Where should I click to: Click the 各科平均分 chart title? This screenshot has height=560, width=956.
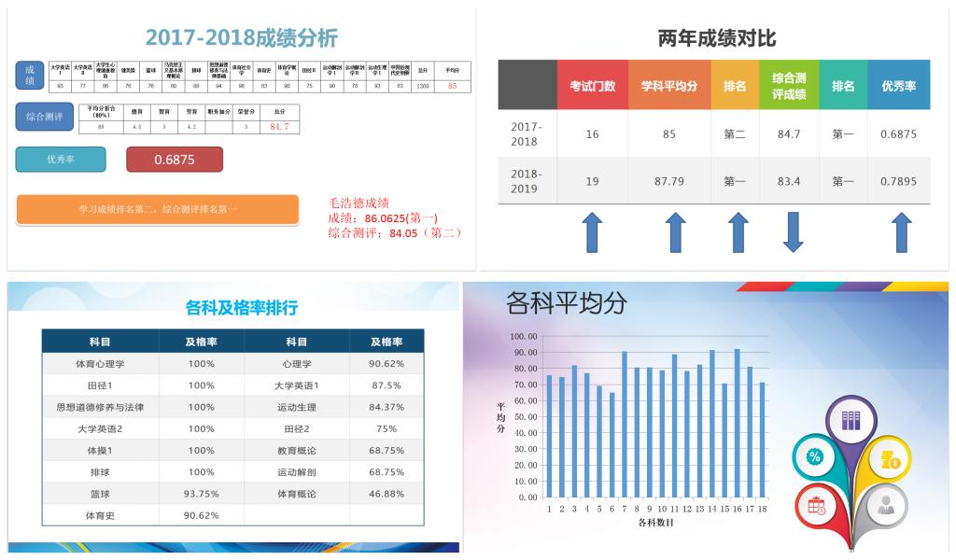click(567, 303)
